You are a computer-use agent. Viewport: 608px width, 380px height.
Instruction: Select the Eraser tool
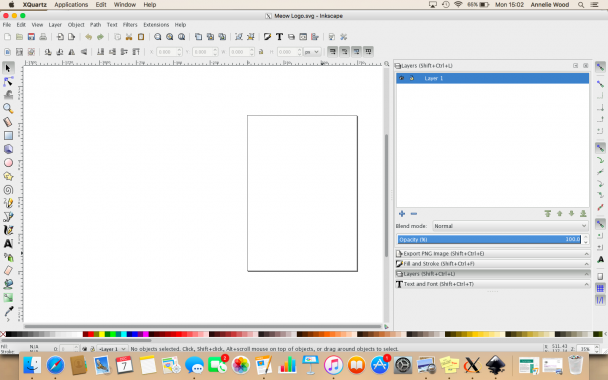8,271
